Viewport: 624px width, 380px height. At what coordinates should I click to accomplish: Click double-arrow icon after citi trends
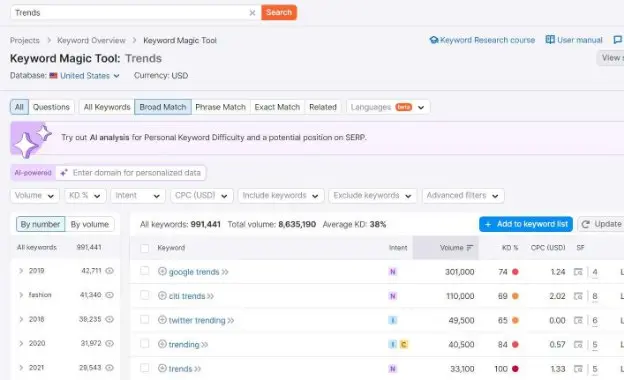210,296
